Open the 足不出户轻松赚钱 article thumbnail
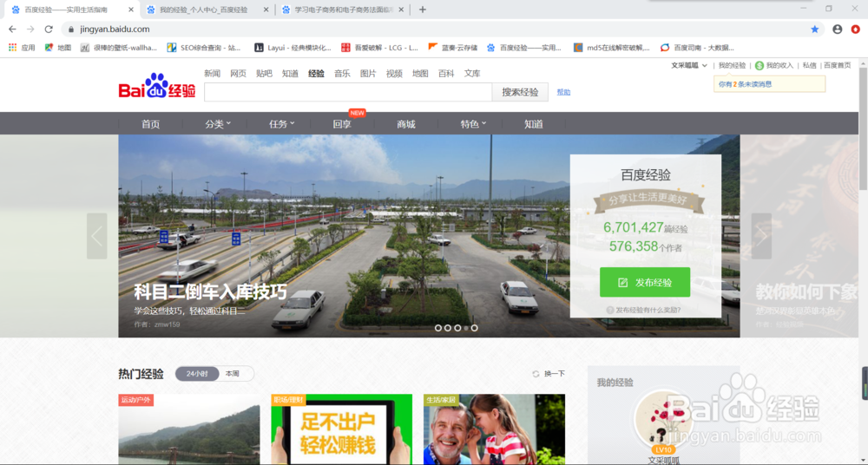Screen dimensions: 868x465 click(x=341, y=429)
